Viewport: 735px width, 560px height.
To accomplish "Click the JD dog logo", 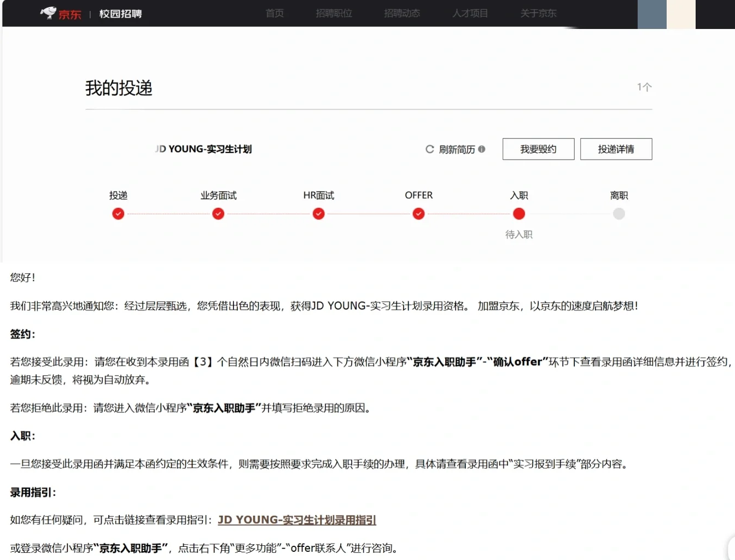I will click(x=48, y=13).
